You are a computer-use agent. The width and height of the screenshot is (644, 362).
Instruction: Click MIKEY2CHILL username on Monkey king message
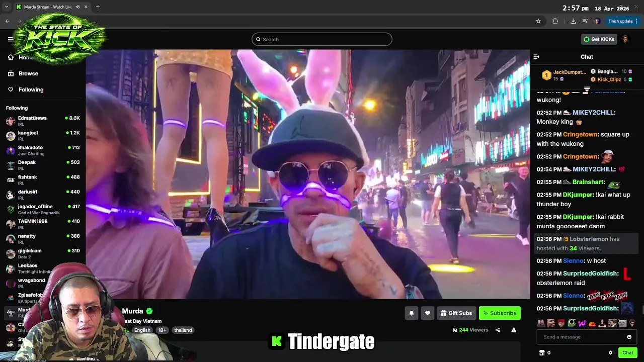tap(594, 113)
